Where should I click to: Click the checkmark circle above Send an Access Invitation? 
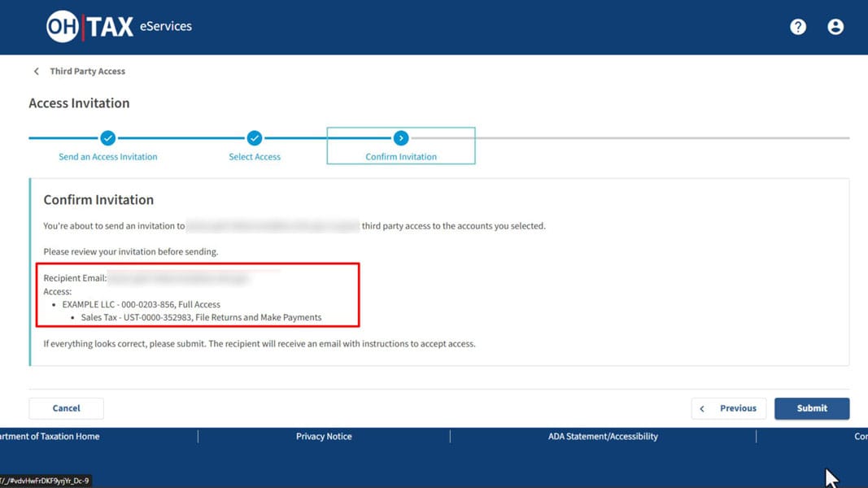coord(108,138)
